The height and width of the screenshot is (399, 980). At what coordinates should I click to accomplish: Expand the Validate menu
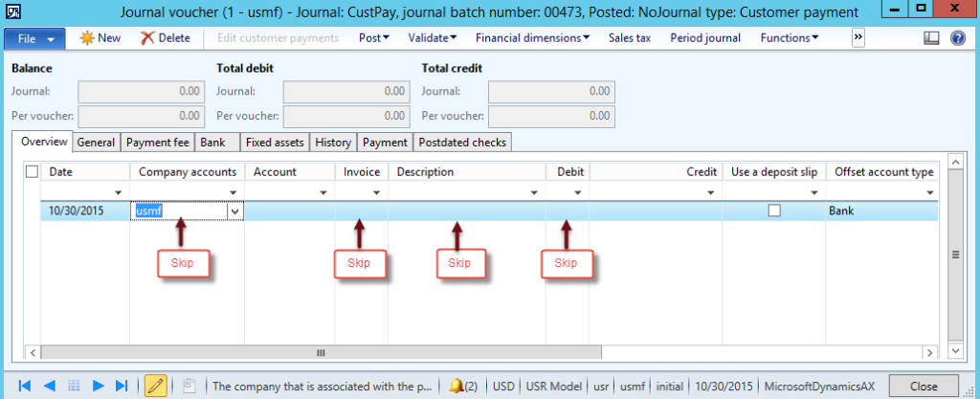point(432,38)
